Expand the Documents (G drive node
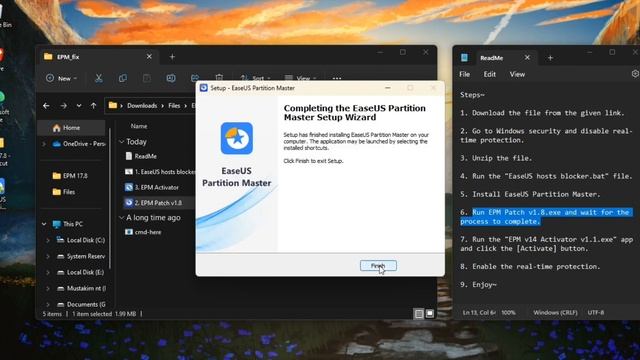 (x=48, y=304)
